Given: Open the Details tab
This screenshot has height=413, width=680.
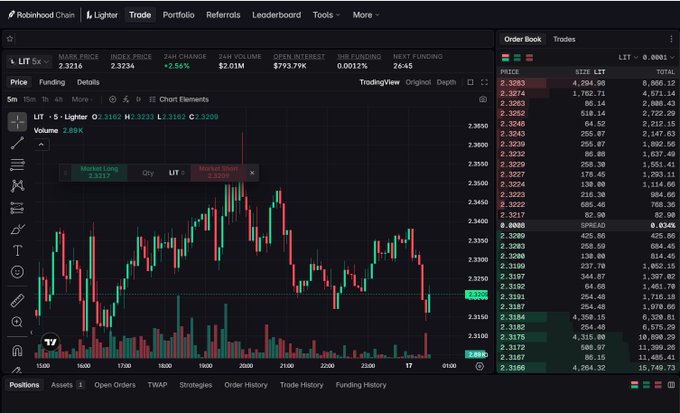Looking at the screenshot, I should pos(88,82).
